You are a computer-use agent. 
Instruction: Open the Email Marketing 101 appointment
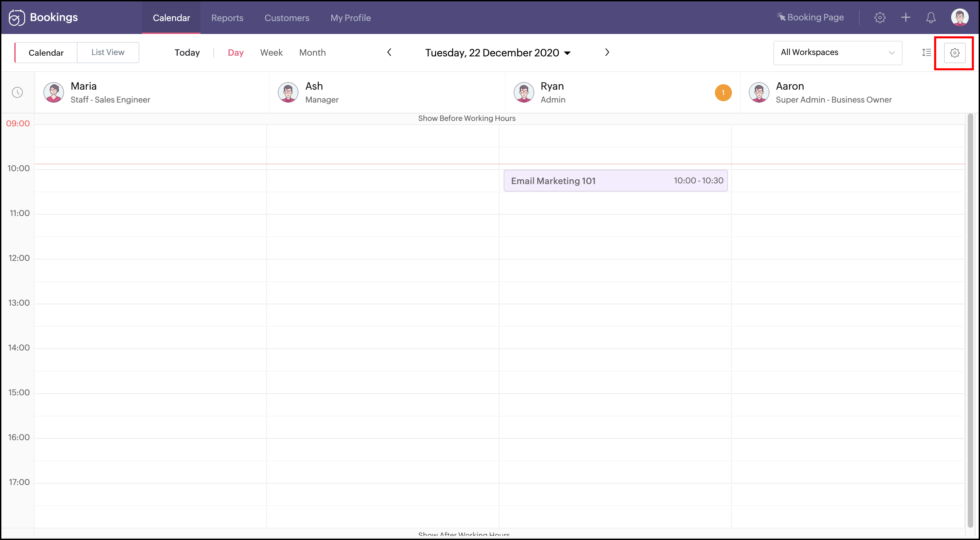615,181
